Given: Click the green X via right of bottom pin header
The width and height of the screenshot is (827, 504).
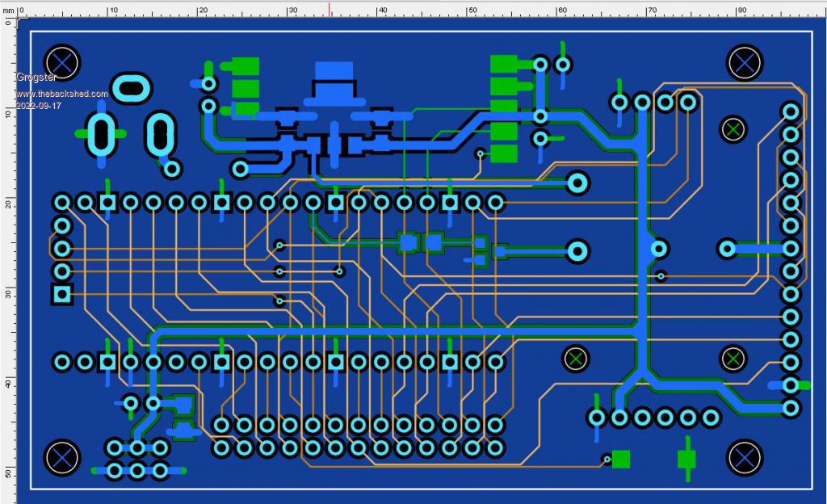Looking at the screenshot, I should [x=575, y=357].
